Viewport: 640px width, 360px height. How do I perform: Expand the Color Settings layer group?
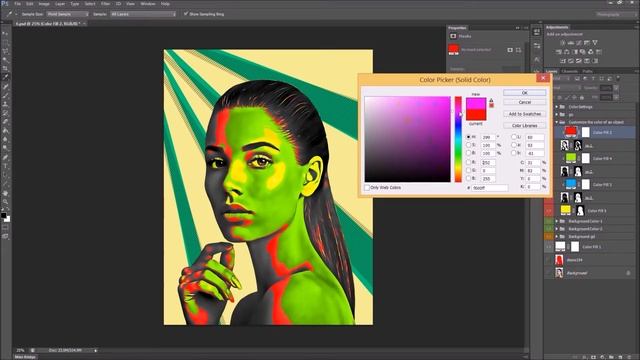[557, 107]
